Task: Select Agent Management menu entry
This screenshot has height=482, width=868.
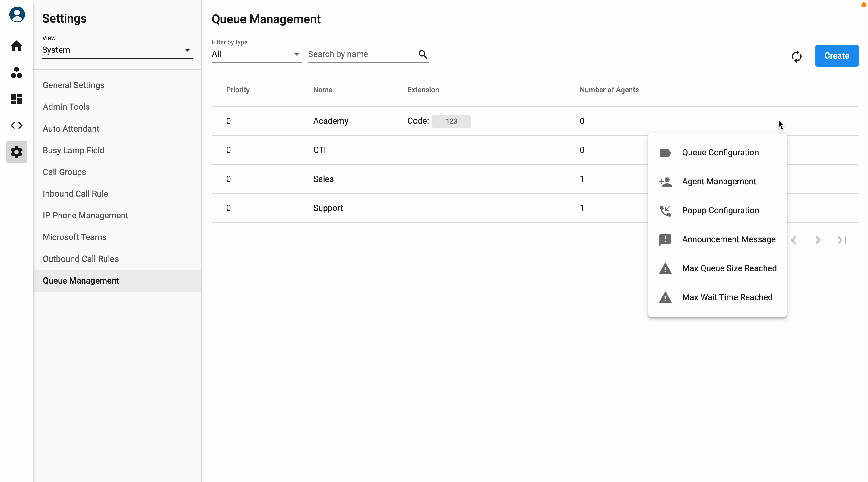Action: point(717,182)
